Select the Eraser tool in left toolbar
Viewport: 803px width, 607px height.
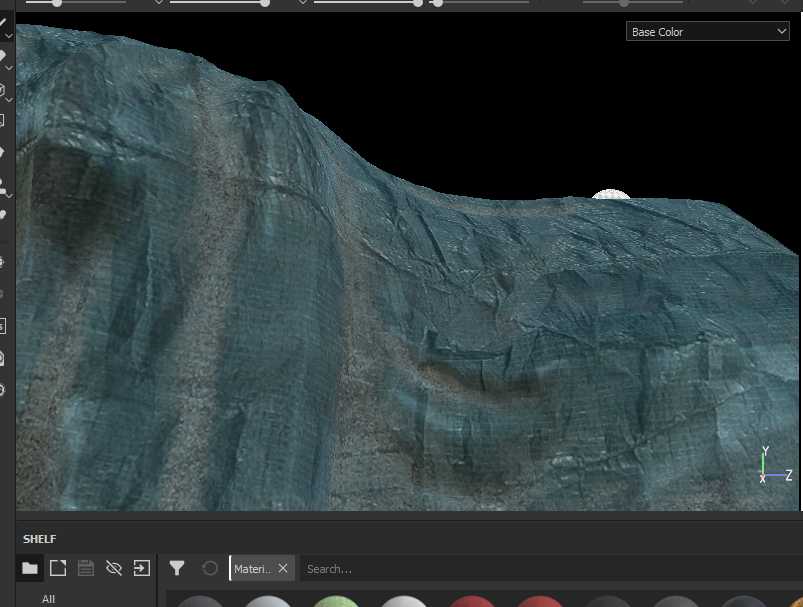pos(3,55)
